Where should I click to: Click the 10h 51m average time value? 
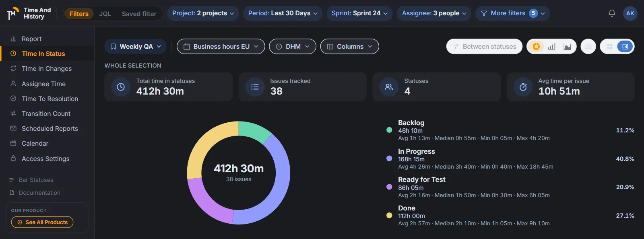click(559, 91)
